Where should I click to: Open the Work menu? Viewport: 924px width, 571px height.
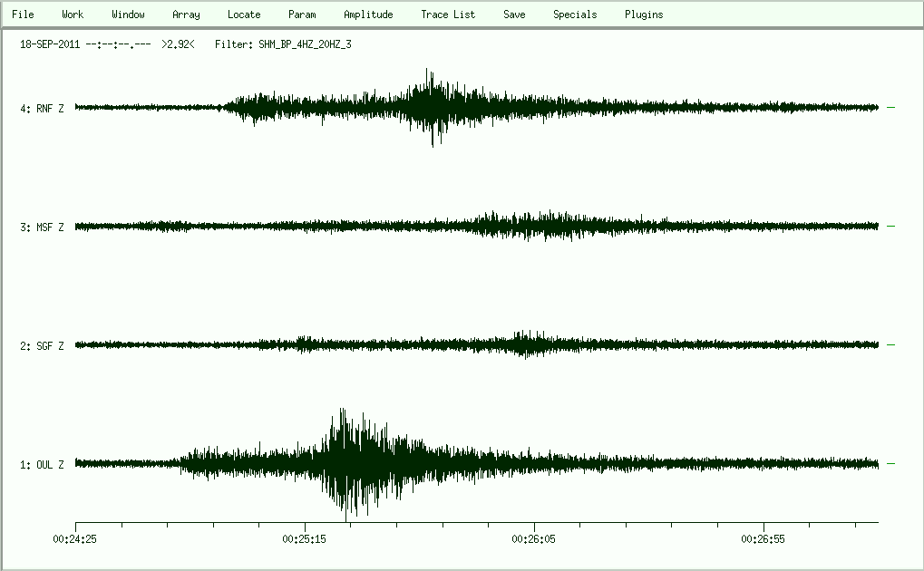click(x=73, y=15)
